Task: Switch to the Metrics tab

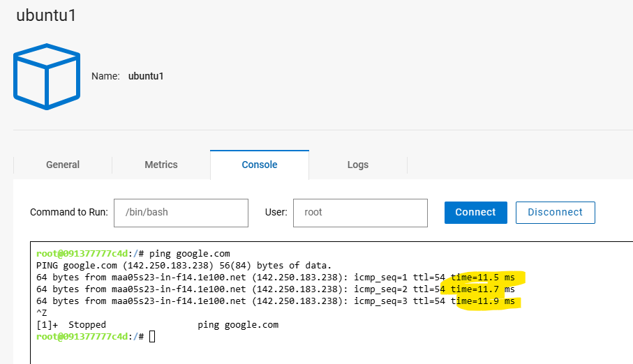Action: tap(161, 165)
